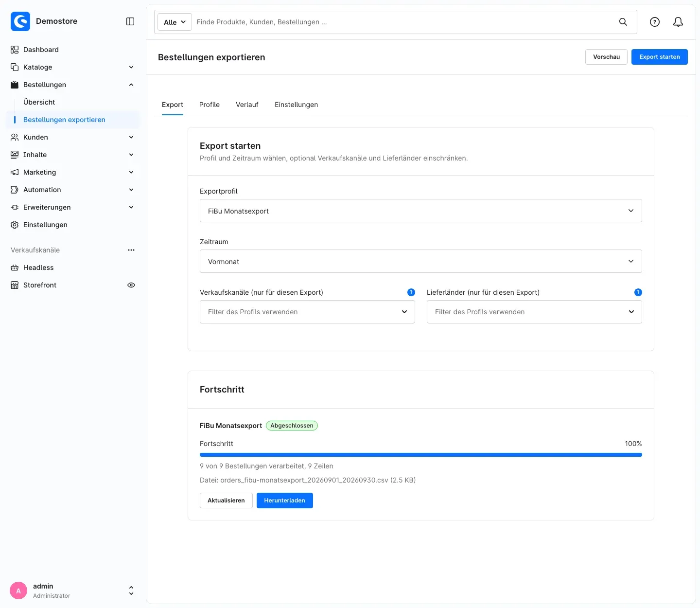700x608 pixels.
Task: Click the Herunterladen button
Action: [x=284, y=501]
